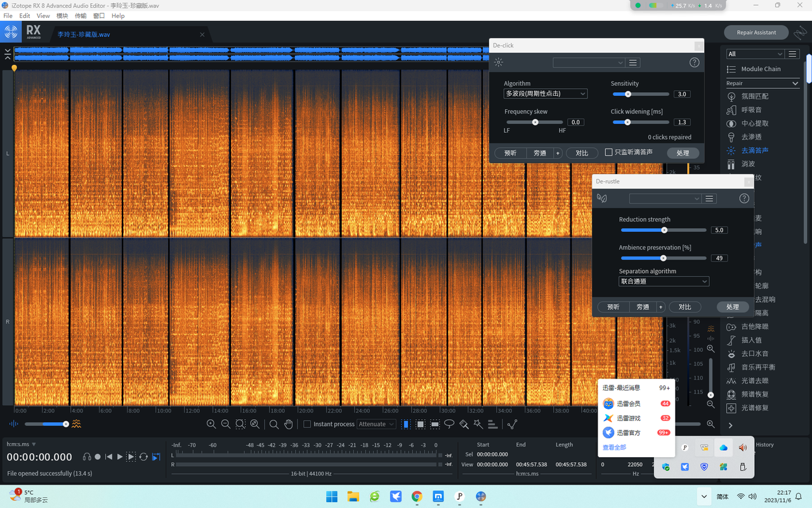Image resolution: width=812 pixels, height=508 pixels.
Task: Click the zoom out time icon
Action: 225,424
